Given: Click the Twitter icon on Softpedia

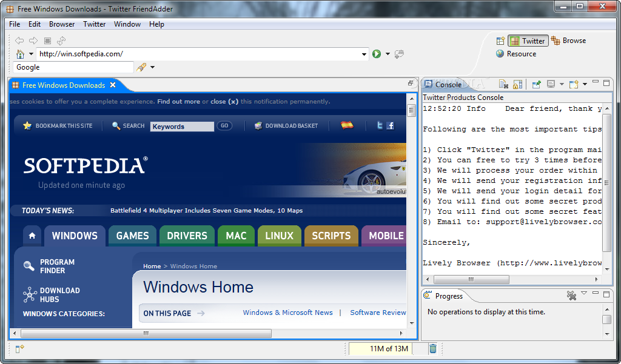Looking at the screenshot, I should point(380,126).
